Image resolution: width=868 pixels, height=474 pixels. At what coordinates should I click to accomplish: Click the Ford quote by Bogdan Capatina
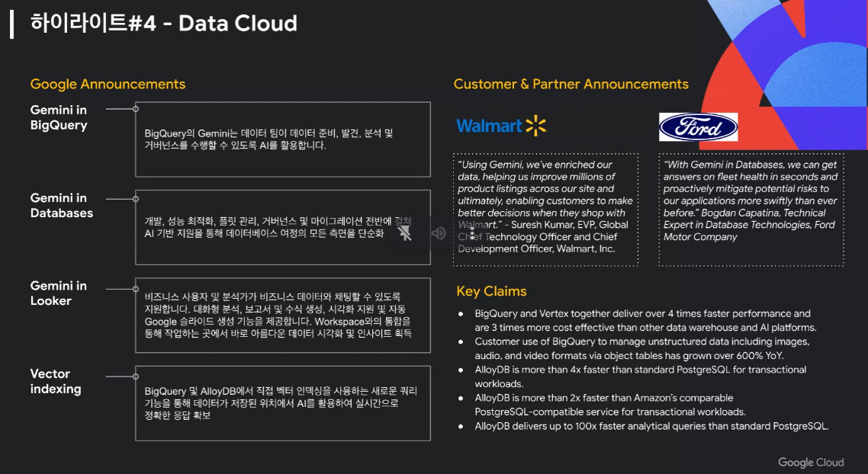[x=751, y=200]
